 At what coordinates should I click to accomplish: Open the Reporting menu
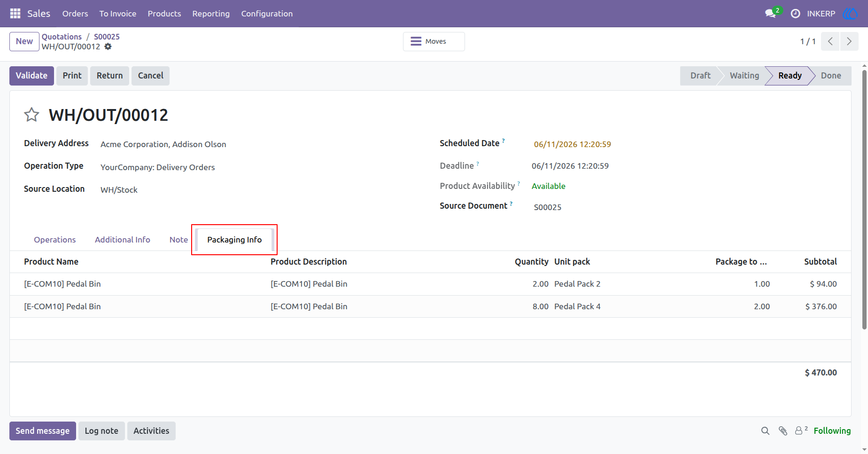[211, 14]
